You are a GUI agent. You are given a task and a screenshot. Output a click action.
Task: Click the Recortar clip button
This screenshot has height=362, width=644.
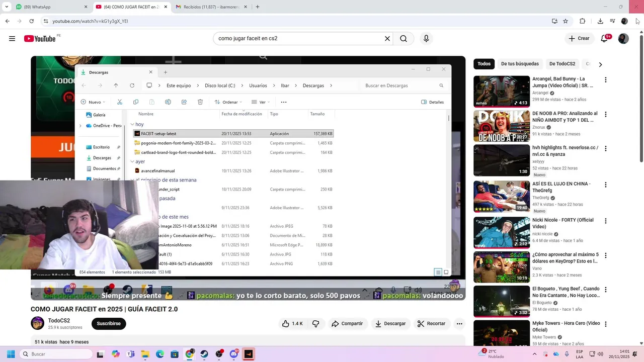432,324
